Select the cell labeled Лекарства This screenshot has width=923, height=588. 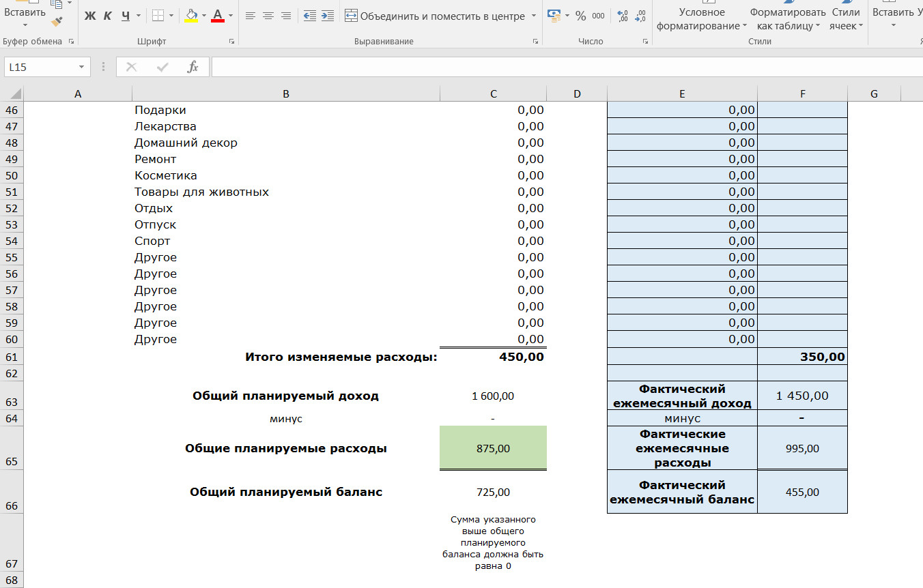286,126
